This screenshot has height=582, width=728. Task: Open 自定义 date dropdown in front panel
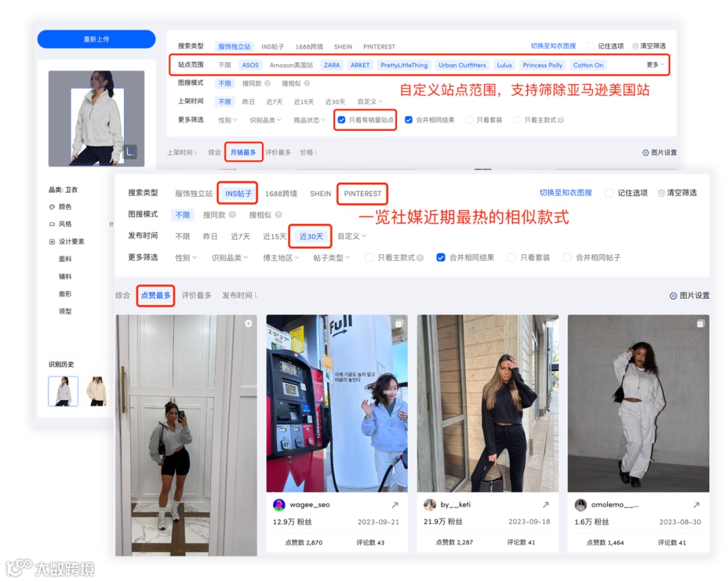[352, 236]
